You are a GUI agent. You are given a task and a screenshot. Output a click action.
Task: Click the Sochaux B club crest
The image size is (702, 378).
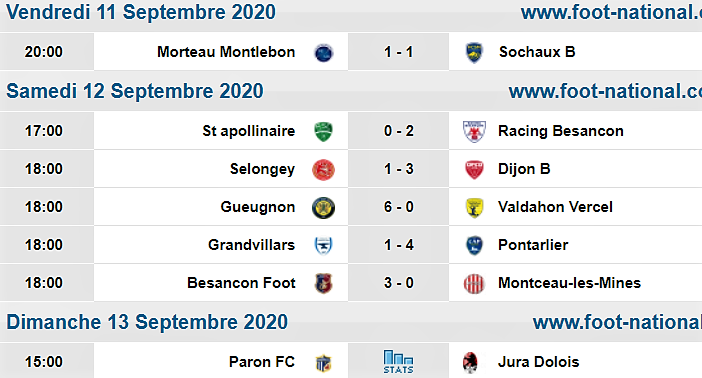coord(474,52)
